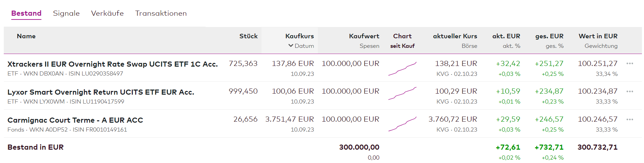This screenshot has height=163, width=644.
Task: Open Carmignac Court Terme fund link
Action: tap(75, 120)
